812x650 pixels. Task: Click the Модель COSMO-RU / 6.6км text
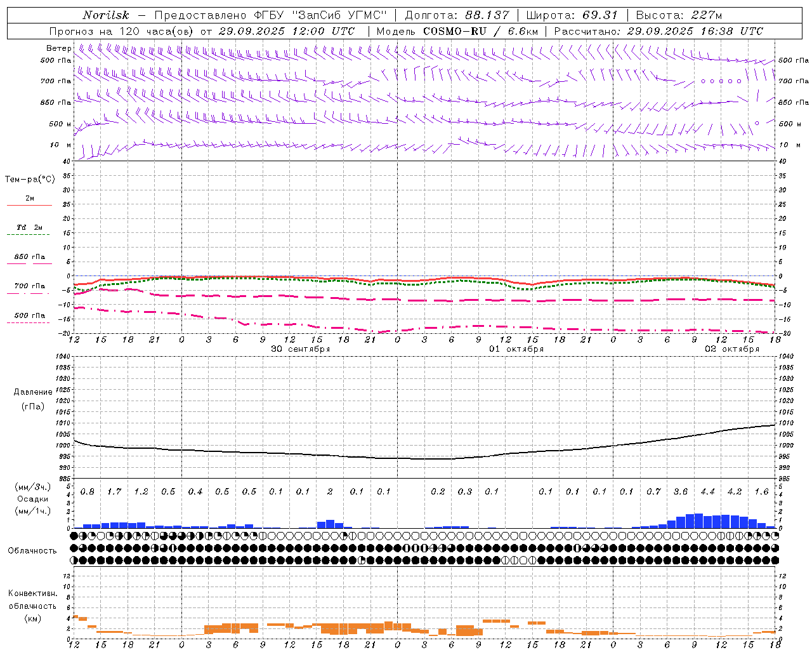457,31
